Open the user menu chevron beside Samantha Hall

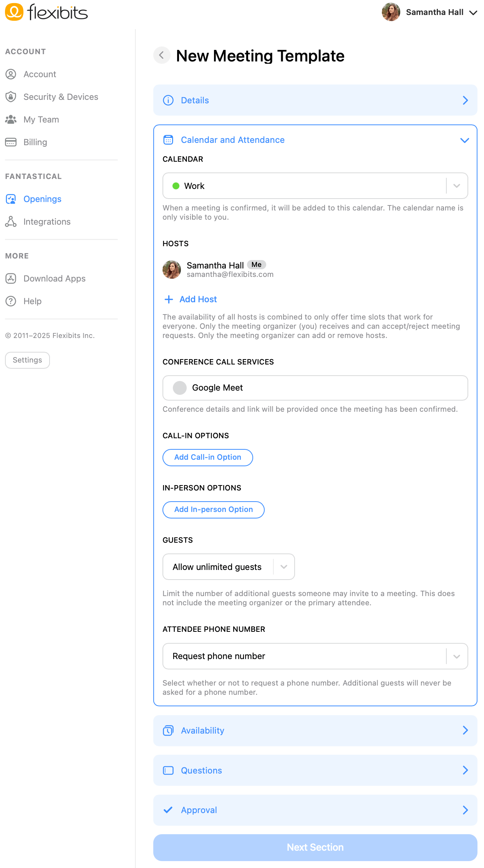coord(473,12)
